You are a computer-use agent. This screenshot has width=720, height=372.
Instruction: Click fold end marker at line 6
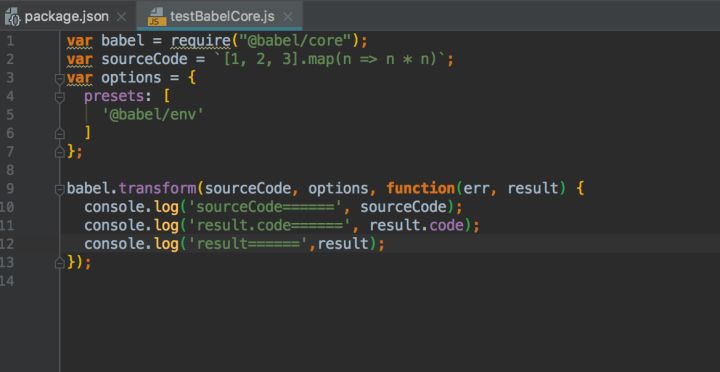[59, 134]
